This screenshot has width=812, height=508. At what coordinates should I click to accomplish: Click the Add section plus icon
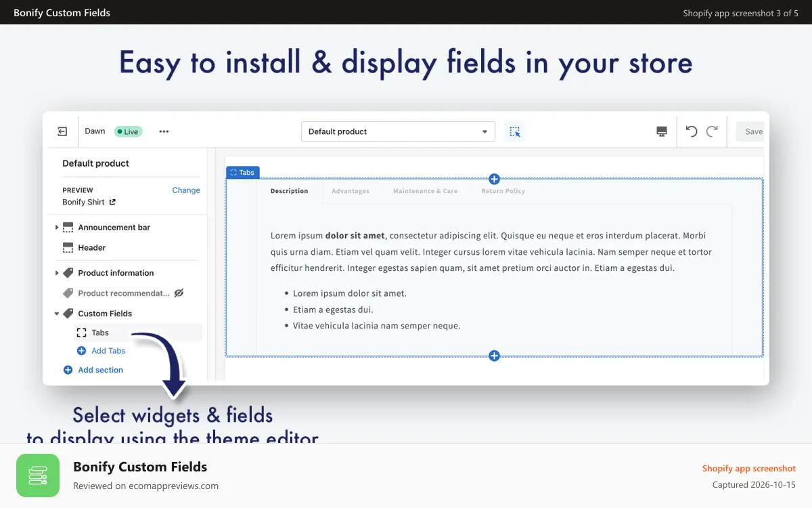pyautogui.click(x=68, y=370)
